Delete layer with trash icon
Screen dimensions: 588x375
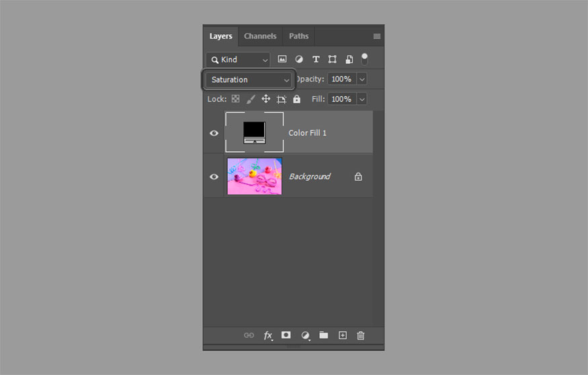360,335
